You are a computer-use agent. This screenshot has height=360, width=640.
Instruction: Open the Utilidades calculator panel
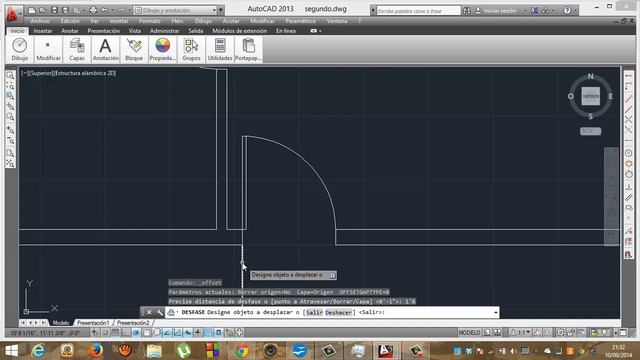coord(220,49)
